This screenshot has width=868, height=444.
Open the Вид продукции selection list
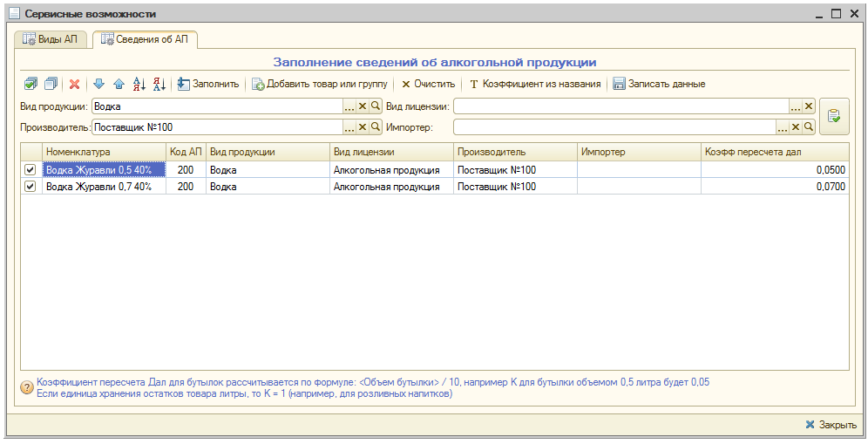pos(349,106)
